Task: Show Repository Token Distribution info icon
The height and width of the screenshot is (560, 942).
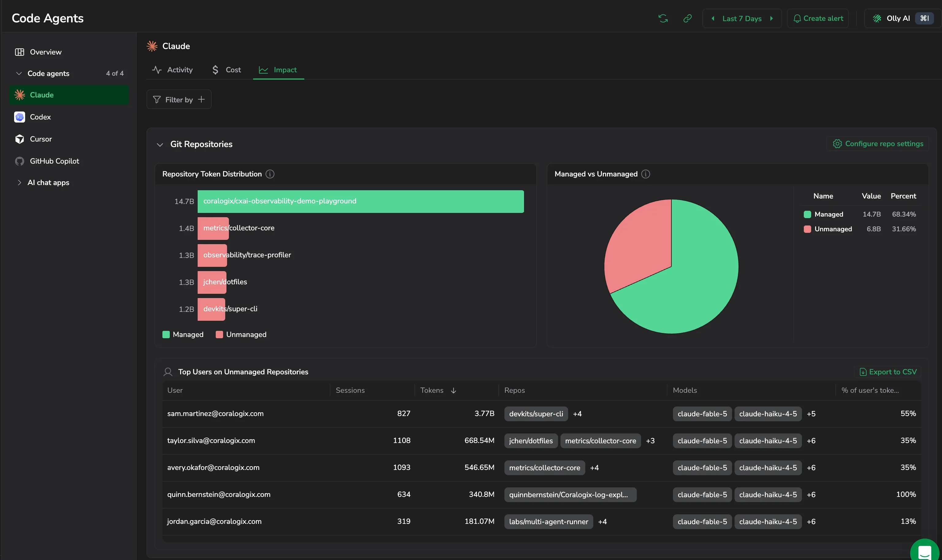Action: point(270,174)
